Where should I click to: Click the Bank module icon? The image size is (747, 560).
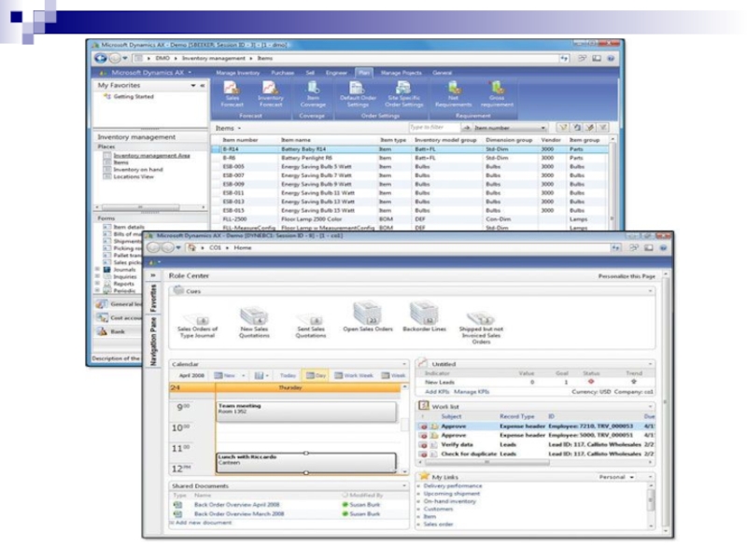pos(102,331)
